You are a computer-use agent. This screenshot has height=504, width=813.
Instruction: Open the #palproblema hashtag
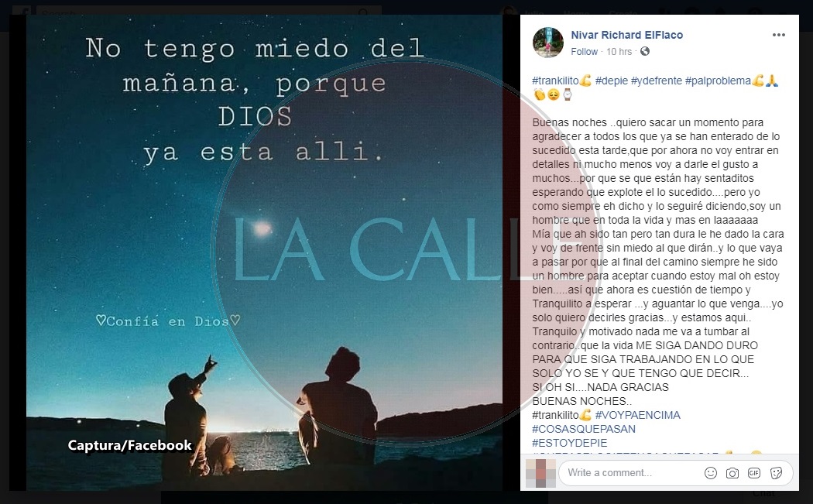718,81
